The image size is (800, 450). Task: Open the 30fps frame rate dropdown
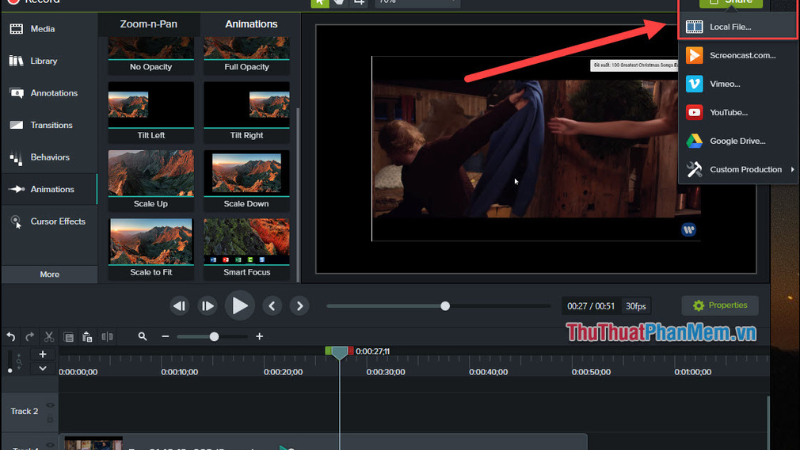coord(635,306)
